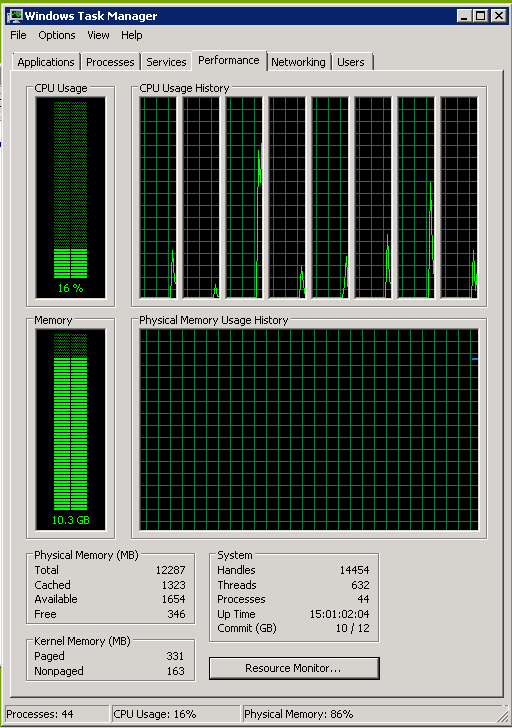The width and height of the screenshot is (512, 728).
Task: Click the Available memory value 1654
Action: 173,599
